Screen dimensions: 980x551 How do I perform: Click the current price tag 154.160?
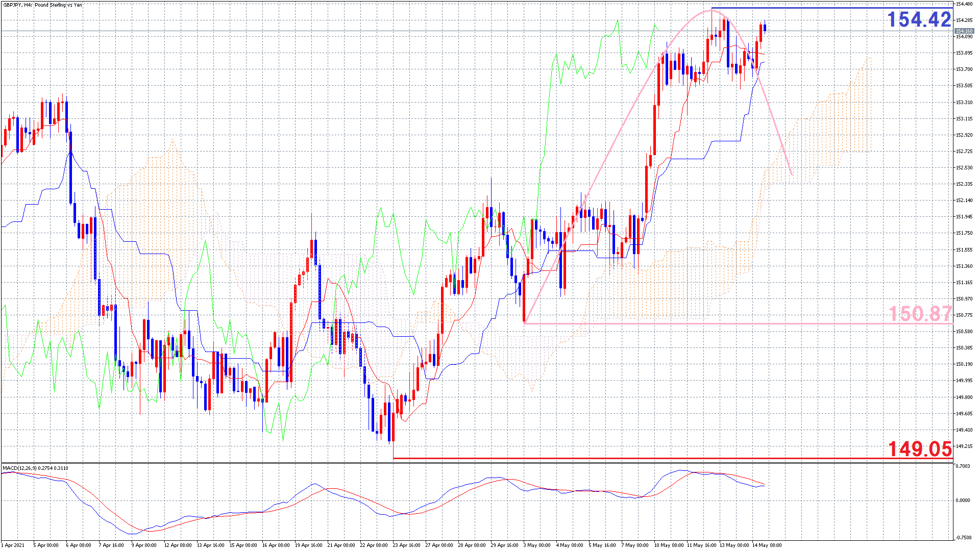pyautogui.click(x=964, y=31)
